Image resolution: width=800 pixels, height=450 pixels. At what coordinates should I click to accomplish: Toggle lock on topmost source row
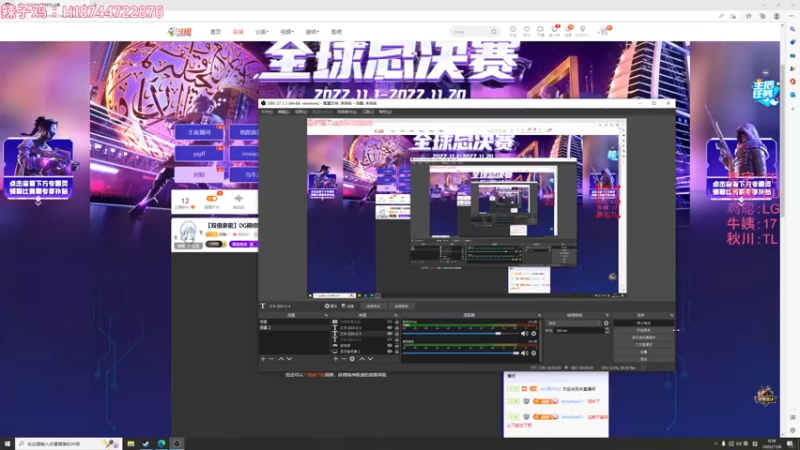(x=396, y=322)
